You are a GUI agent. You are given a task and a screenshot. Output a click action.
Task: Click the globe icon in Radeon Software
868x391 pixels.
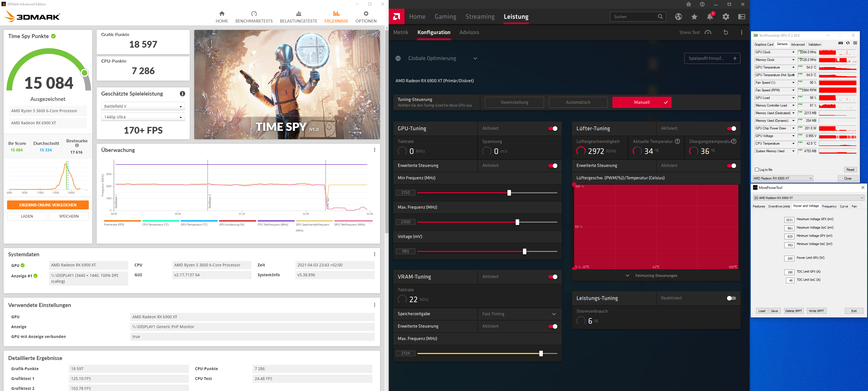[678, 17]
